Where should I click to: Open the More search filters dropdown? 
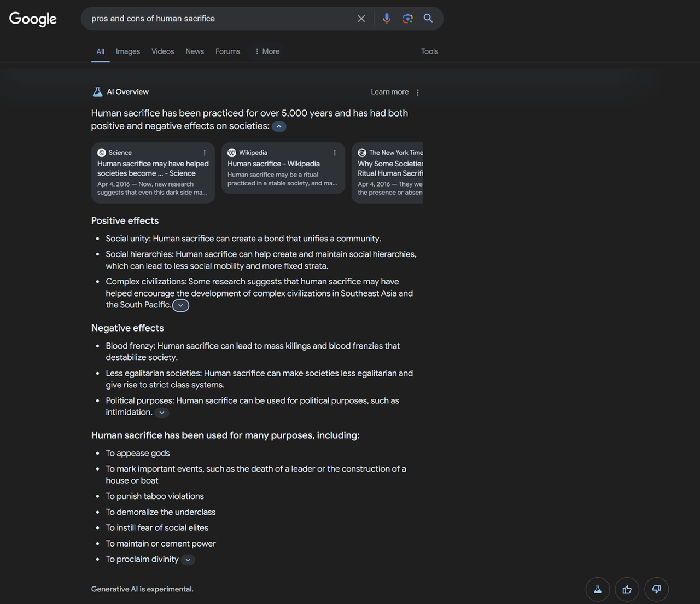click(267, 51)
